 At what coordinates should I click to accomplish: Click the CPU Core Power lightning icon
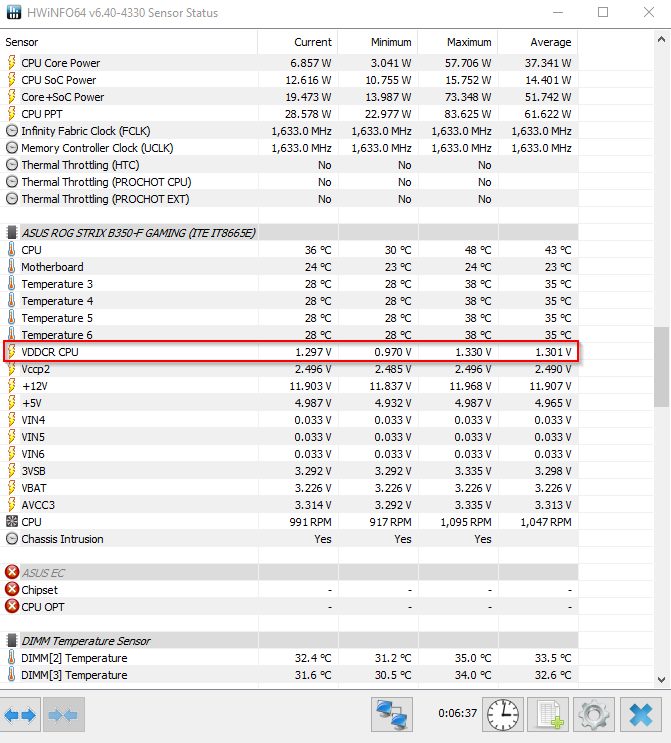11,63
